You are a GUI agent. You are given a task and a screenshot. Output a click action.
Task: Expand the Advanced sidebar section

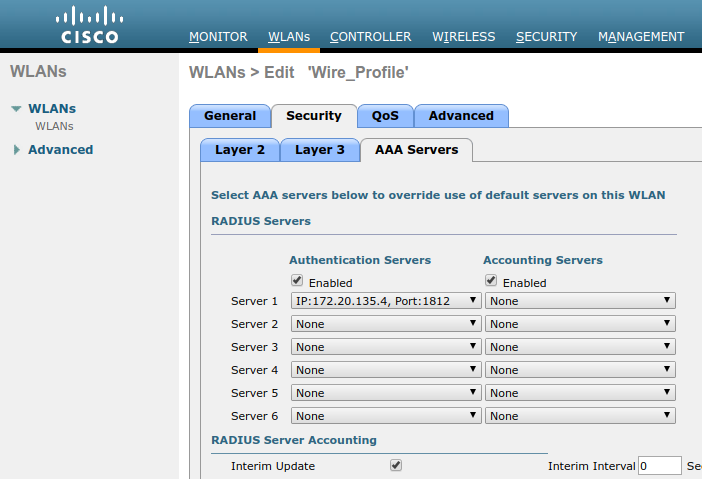(16, 150)
